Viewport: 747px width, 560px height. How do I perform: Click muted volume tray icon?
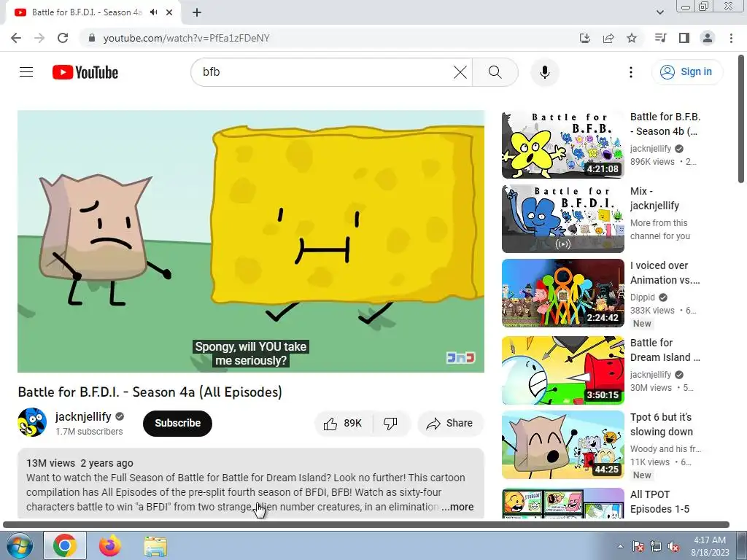click(x=673, y=547)
